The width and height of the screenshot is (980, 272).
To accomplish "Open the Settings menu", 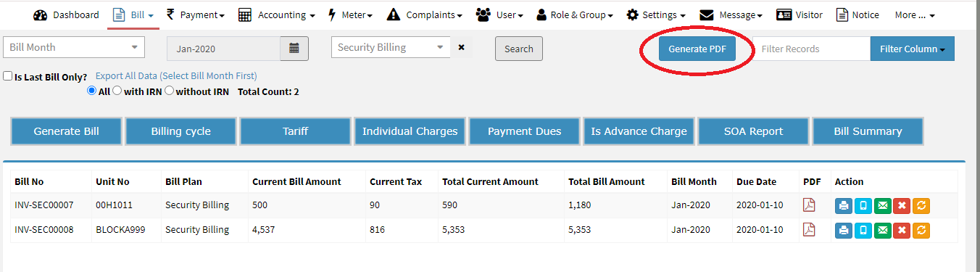I will pos(656,15).
